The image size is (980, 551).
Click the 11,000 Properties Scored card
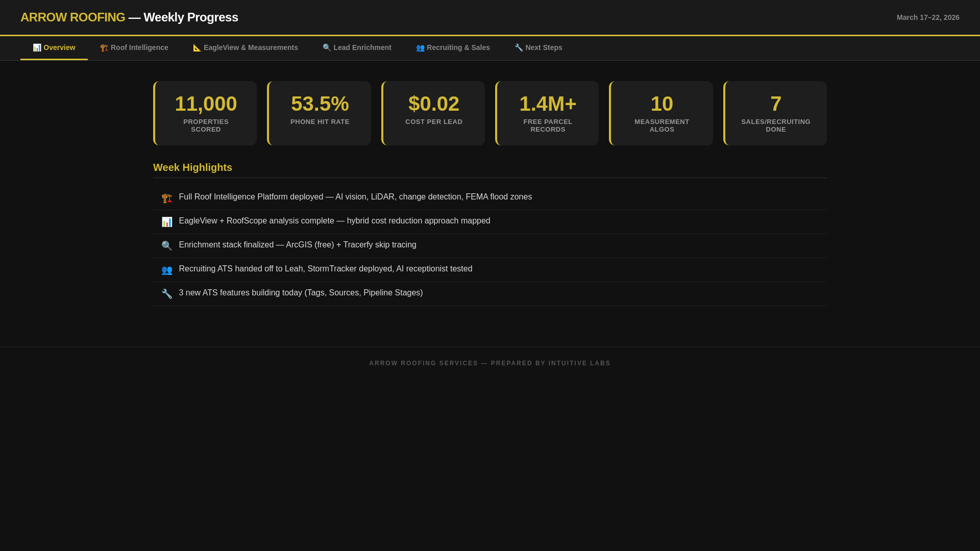[205, 113]
